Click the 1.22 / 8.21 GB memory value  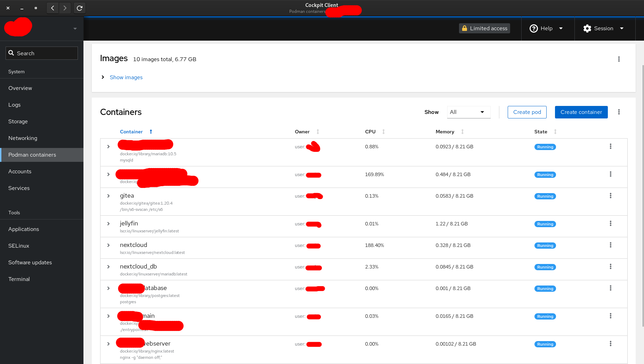tap(451, 224)
